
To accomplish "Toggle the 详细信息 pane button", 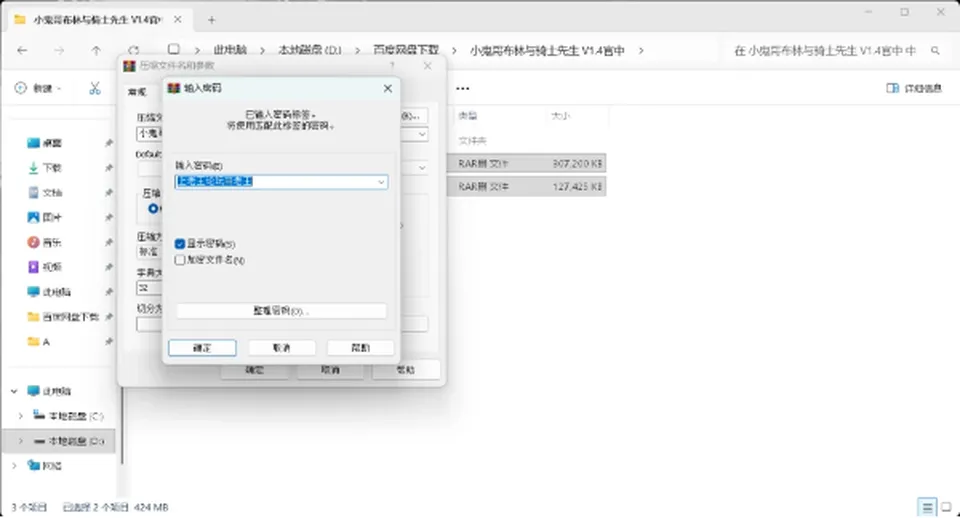I will tap(913, 89).
